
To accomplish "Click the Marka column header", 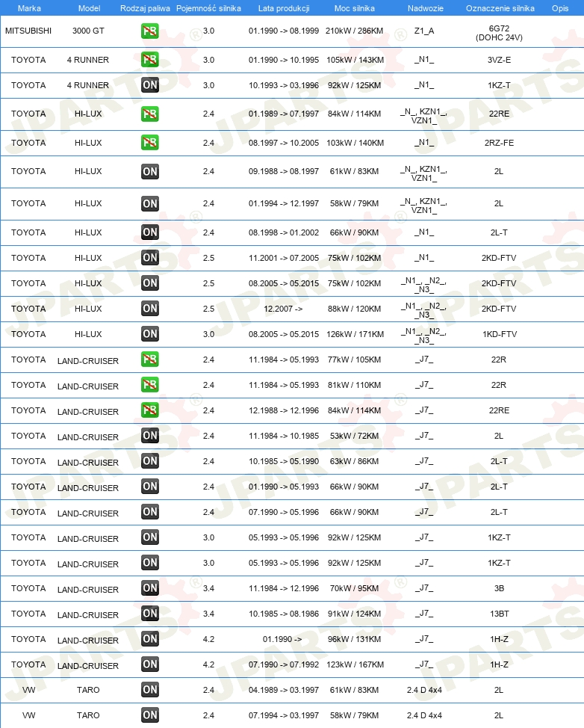I will coord(29,8).
